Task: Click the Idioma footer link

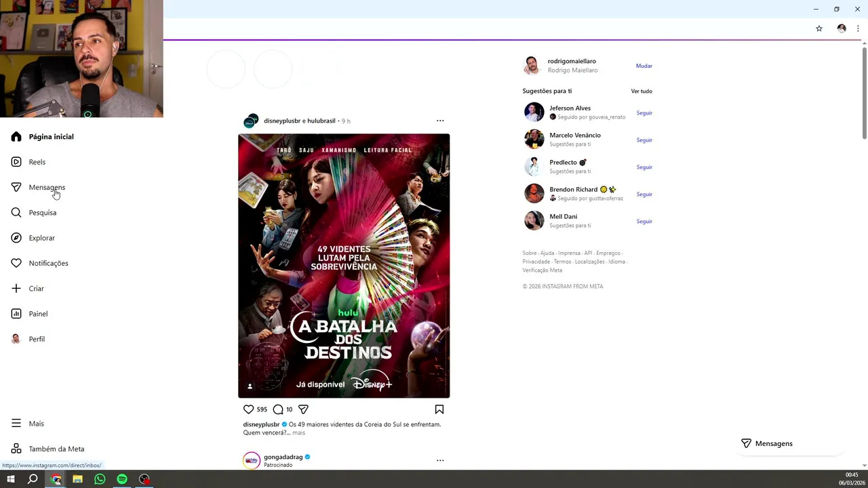Action: (617, 262)
